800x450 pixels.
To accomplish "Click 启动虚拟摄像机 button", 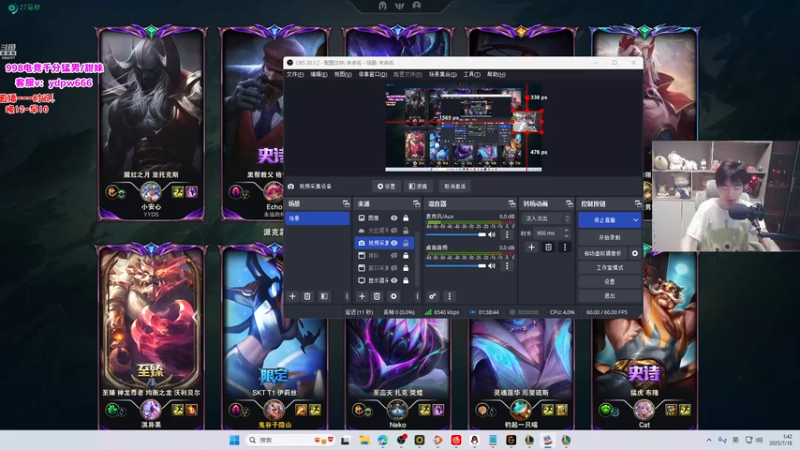I will (x=603, y=253).
